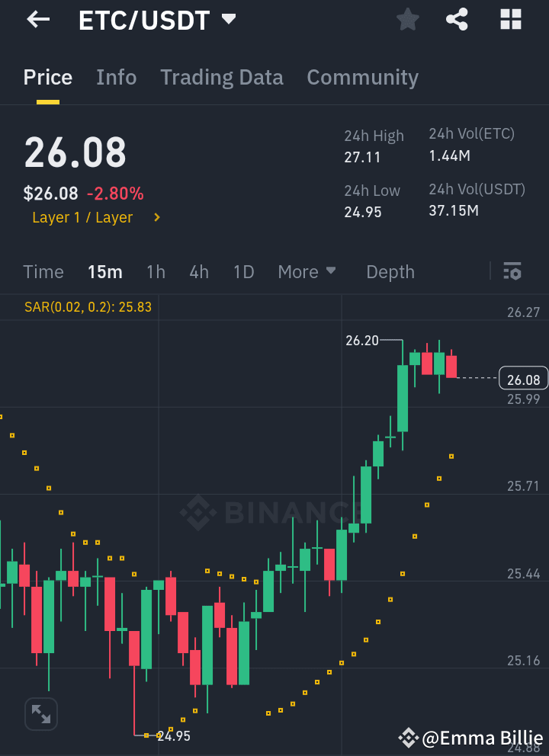
Task: Open the chart indicator settings icon
Action: [512, 271]
